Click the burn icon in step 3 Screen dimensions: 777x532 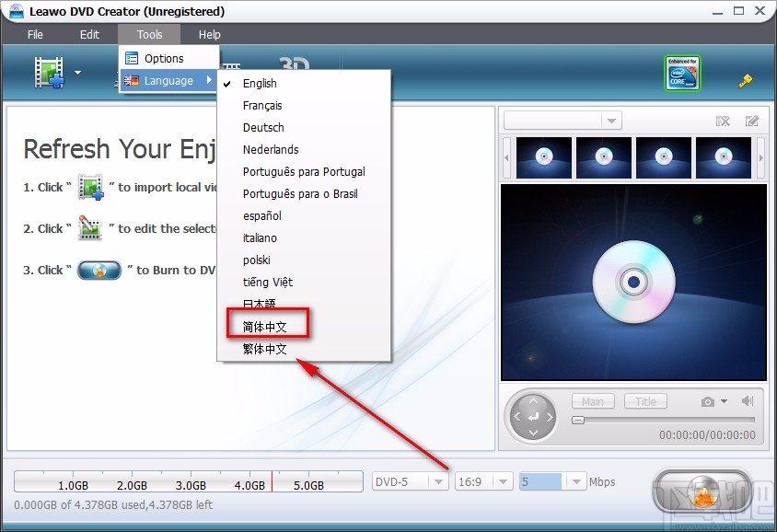99,270
